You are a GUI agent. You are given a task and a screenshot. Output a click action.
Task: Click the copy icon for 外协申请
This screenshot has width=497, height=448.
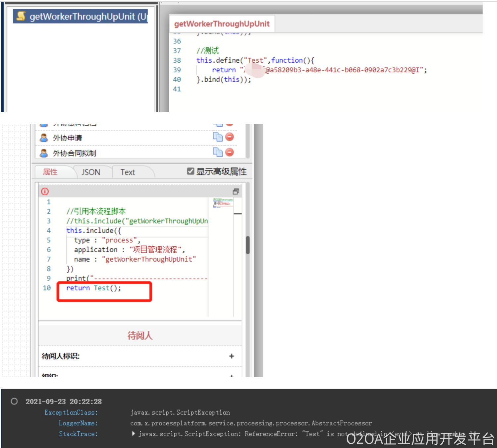tap(218, 137)
